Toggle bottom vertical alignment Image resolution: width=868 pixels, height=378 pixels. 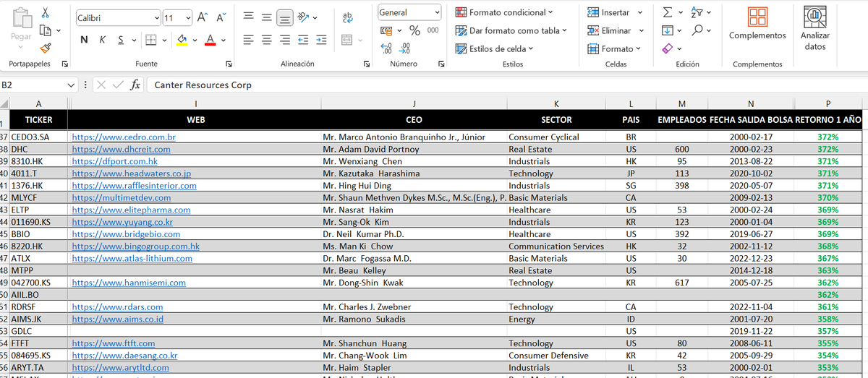pyautogui.click(x=284, y=17)
